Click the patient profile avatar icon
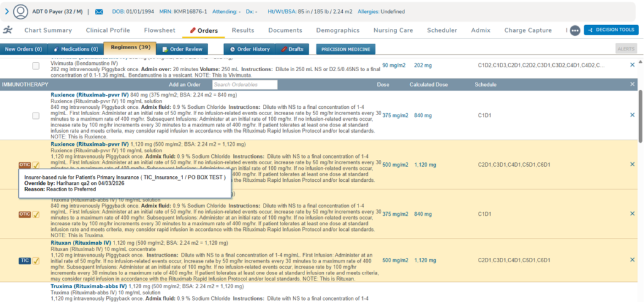The image size is (644, 302). [21, 11]
